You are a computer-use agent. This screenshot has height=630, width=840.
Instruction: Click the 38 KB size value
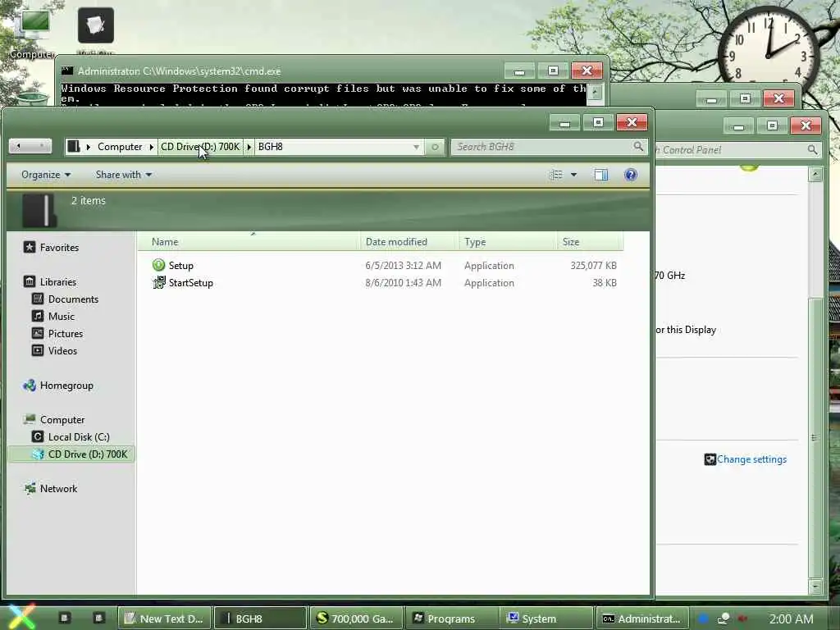(605, 282)
